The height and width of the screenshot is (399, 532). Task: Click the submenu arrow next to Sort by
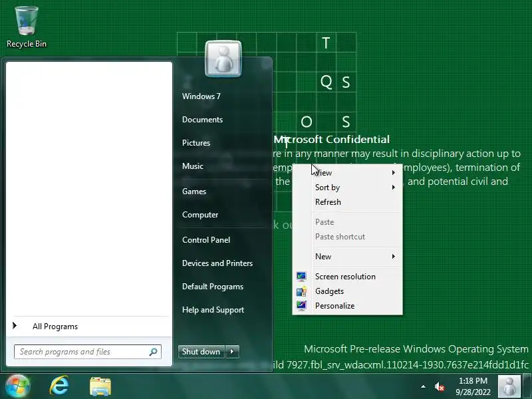pyautogui.click(x=394, y=188)
